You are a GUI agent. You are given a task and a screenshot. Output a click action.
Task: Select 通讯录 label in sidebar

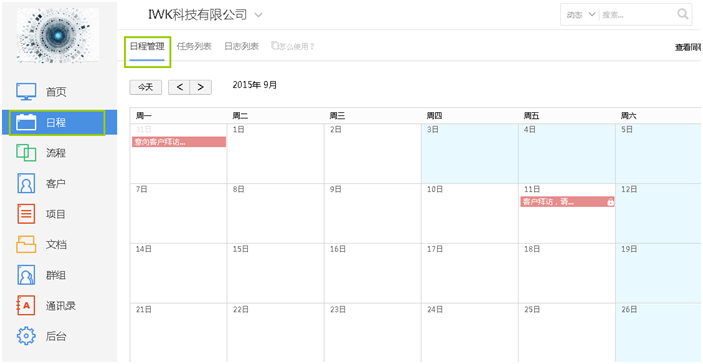coord(61,306)
